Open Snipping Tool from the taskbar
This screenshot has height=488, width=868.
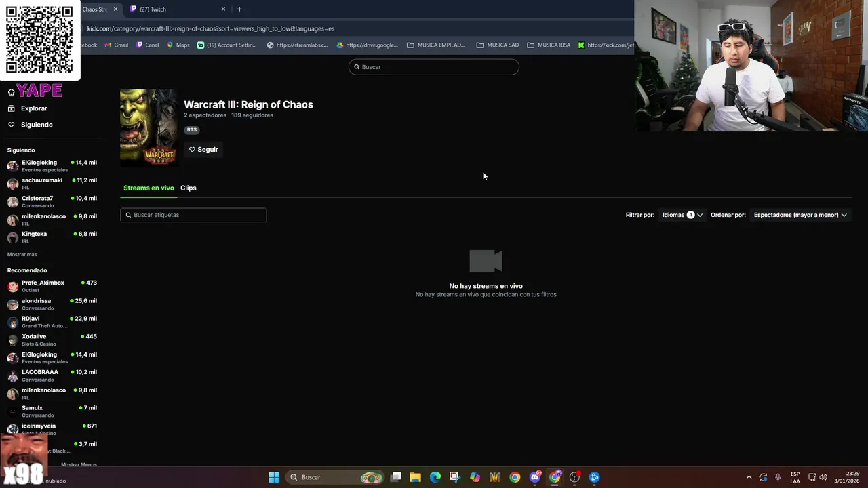pyautogui.click(x=455, y=477)
